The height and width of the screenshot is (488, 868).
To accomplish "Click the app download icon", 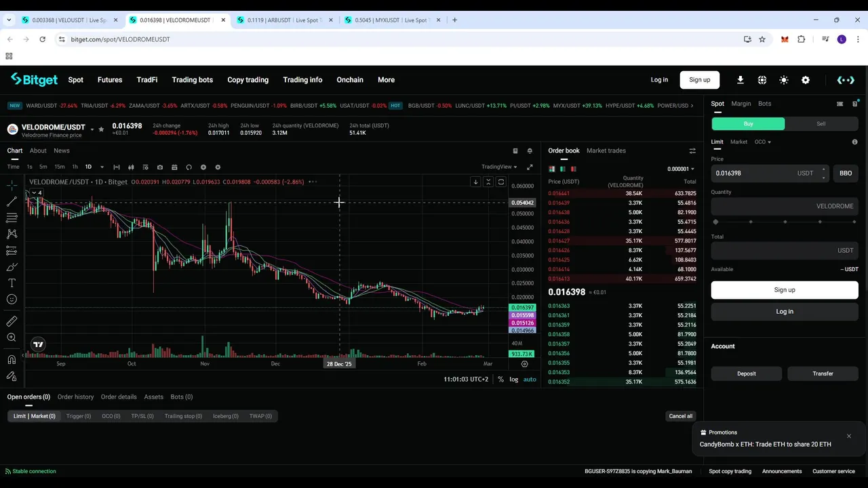I will pos(741,80).
